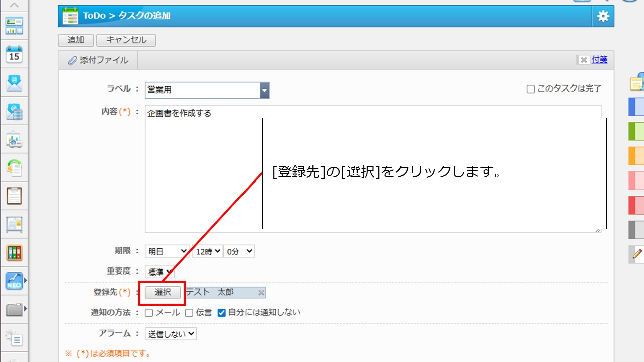This screenshot has width=644, height=362.
Task: Pick the blue sticky note color
Action: pos(636,107)
